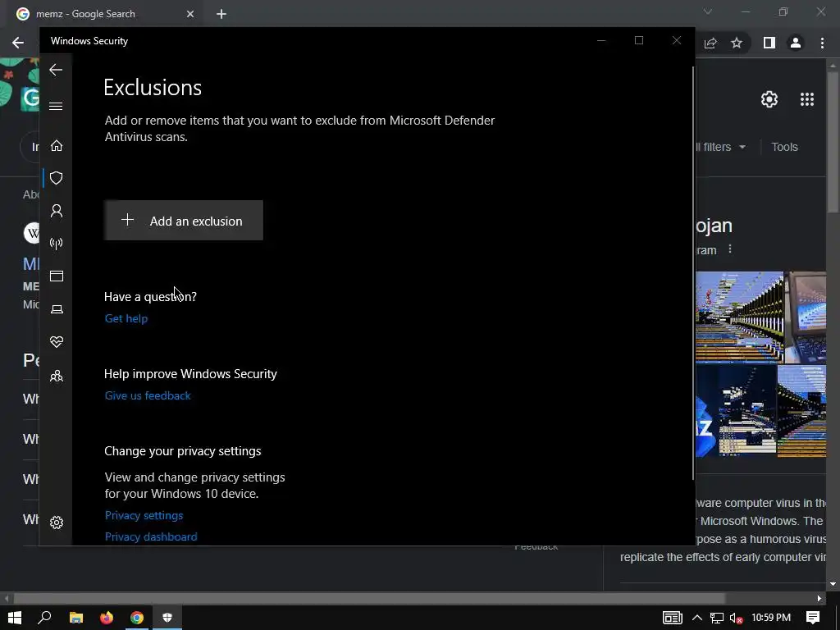Open Family options icon
This screenshot has height=630, width=840.
pos(57,376)
